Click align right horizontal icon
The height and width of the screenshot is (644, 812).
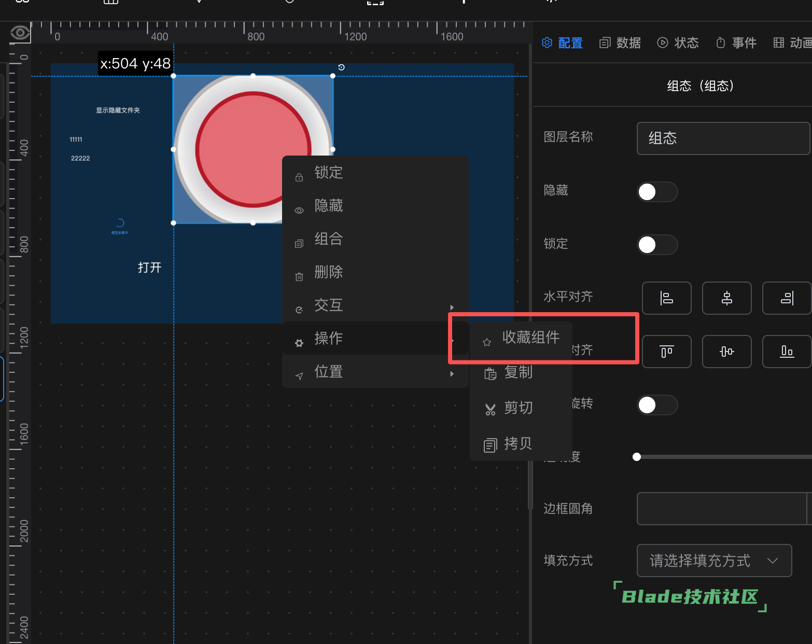pos(786,298)
